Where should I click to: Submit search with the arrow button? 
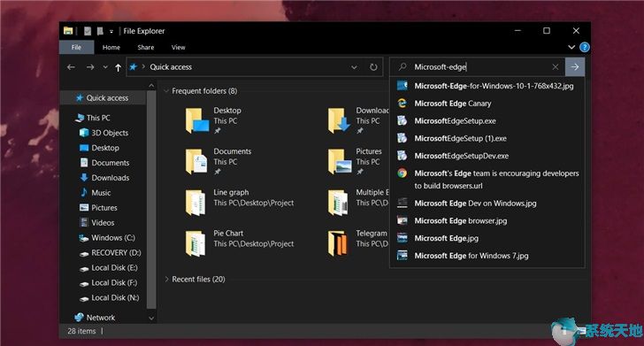pyautogui.click(x=575, y=67)
